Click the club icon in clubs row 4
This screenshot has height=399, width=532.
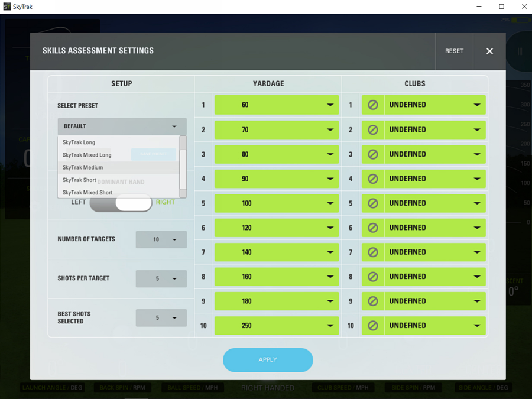[x=372, y=179]
